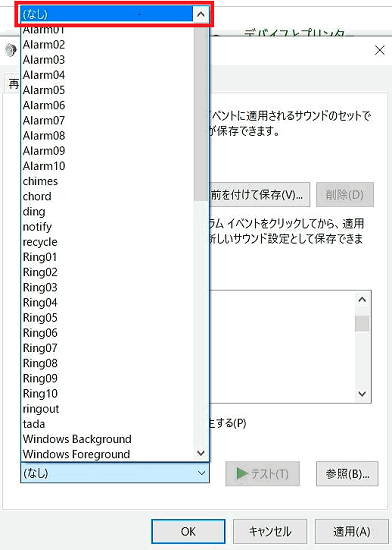Pick Ring02 from the dropdown list
Viewport: 392px width, 550px height.
[107, 272]
